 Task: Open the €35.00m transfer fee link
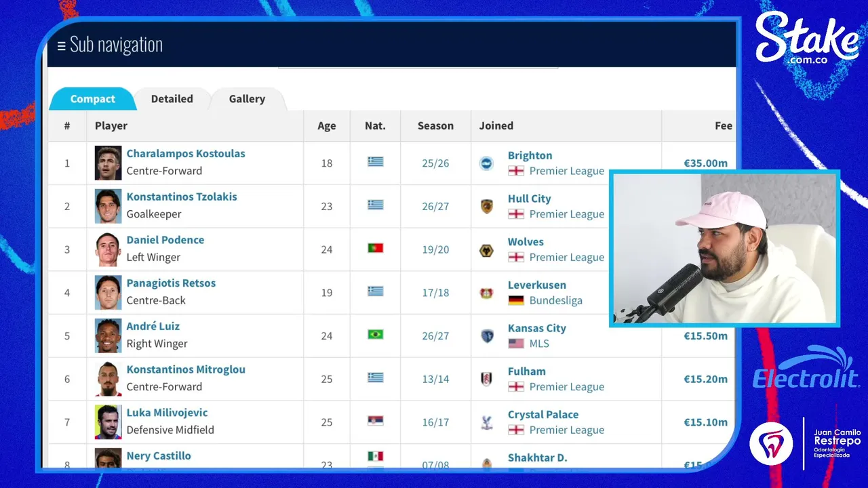[705, 163]
